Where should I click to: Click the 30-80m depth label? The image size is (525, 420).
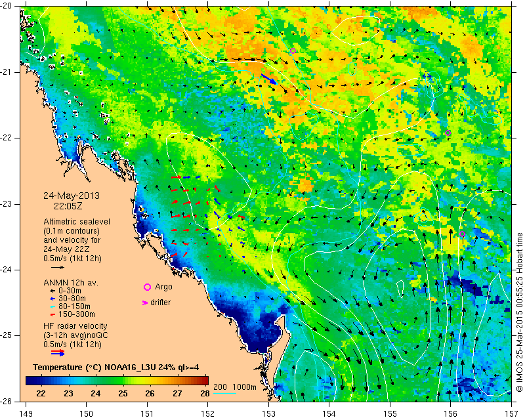tap(72, 299)
